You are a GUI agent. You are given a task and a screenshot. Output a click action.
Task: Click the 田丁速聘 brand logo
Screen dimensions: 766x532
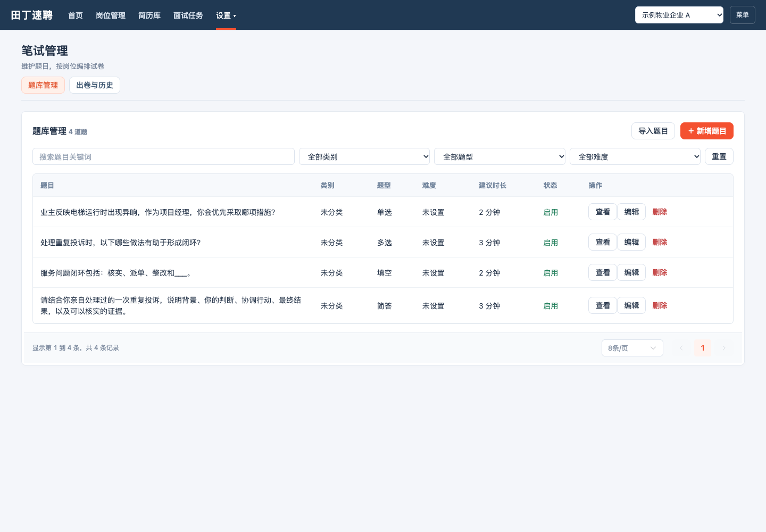[x=32, y=15]
